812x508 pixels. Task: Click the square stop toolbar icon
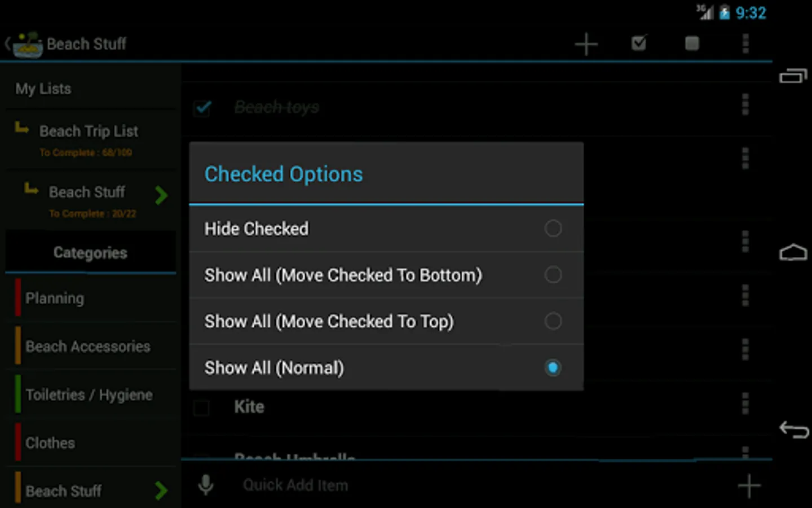tap(691, 43)
